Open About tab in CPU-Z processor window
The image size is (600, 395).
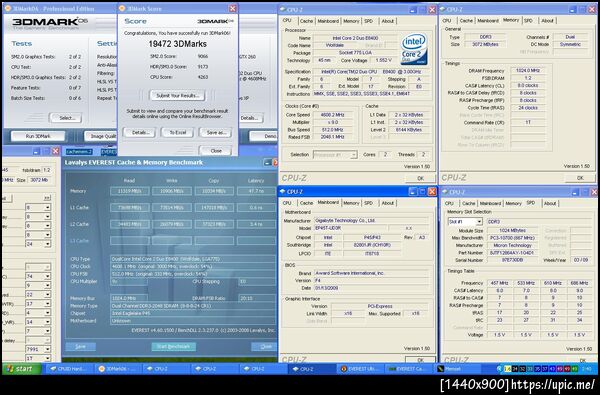388,21
